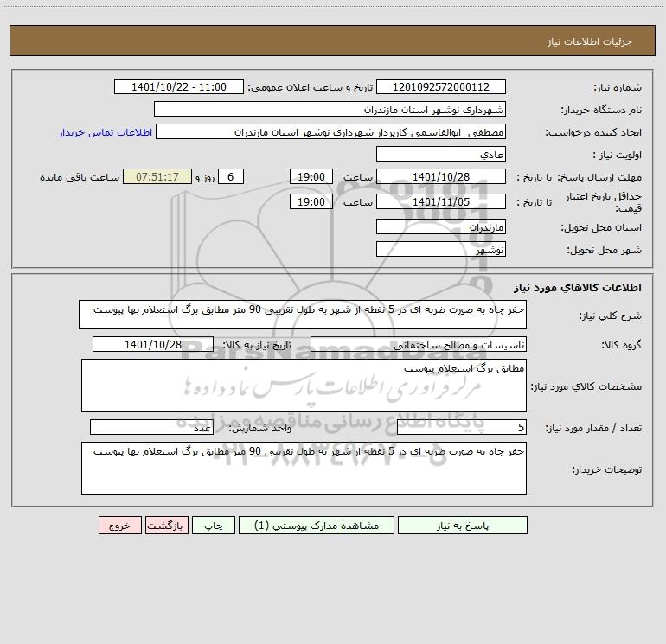
Task: Click the 'خروج' exit button
Action: tap(119, 526)
